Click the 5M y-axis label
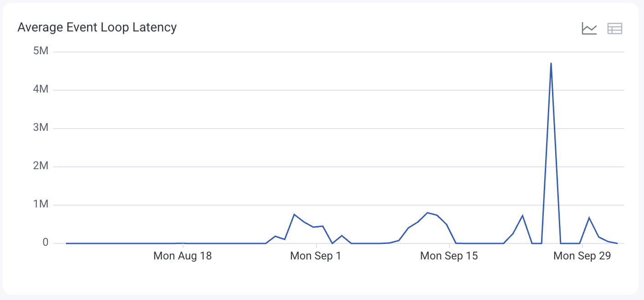644x300 pixels. (41, 51)
